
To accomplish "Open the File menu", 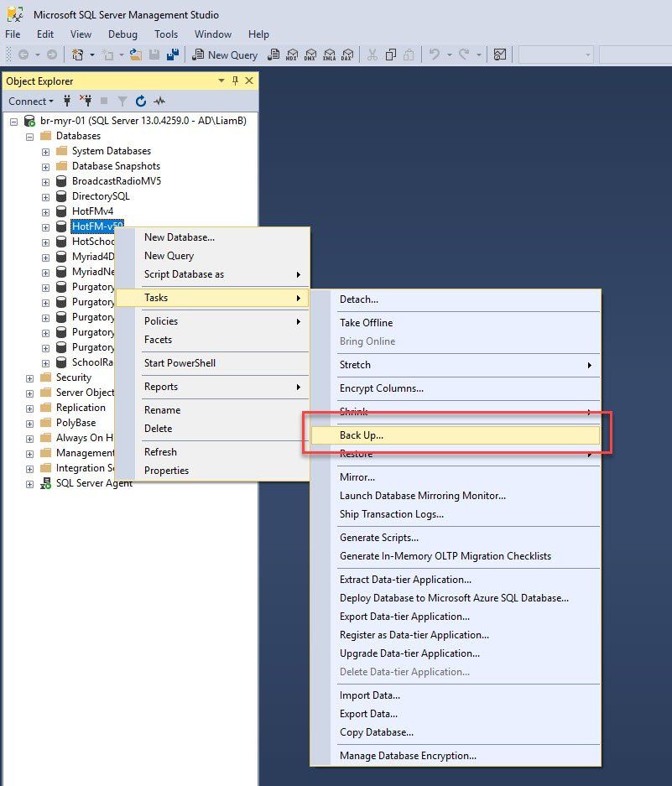I will point(13,34).
